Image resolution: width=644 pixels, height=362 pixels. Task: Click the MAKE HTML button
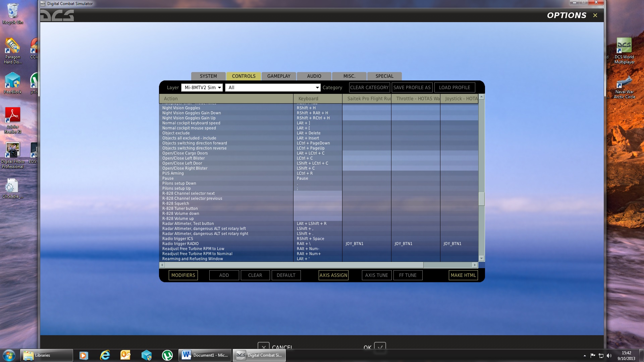[463, 275]
